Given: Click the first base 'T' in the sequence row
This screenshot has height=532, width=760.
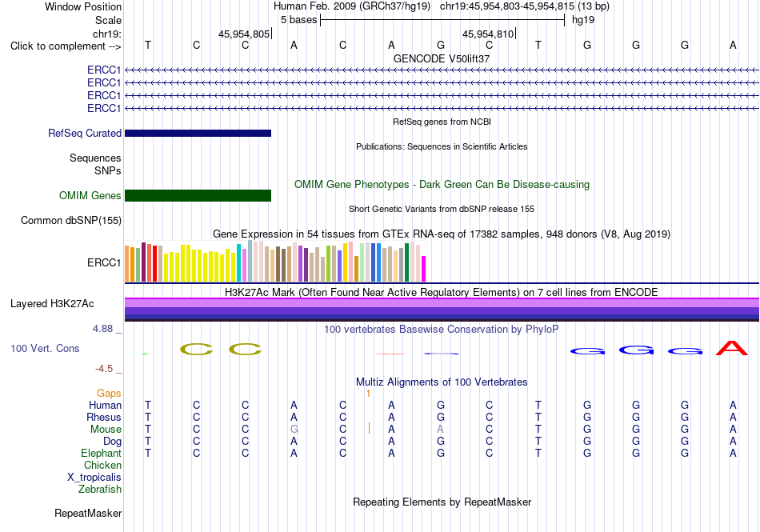Looking at the screenshot, I should tap(148, 45).
